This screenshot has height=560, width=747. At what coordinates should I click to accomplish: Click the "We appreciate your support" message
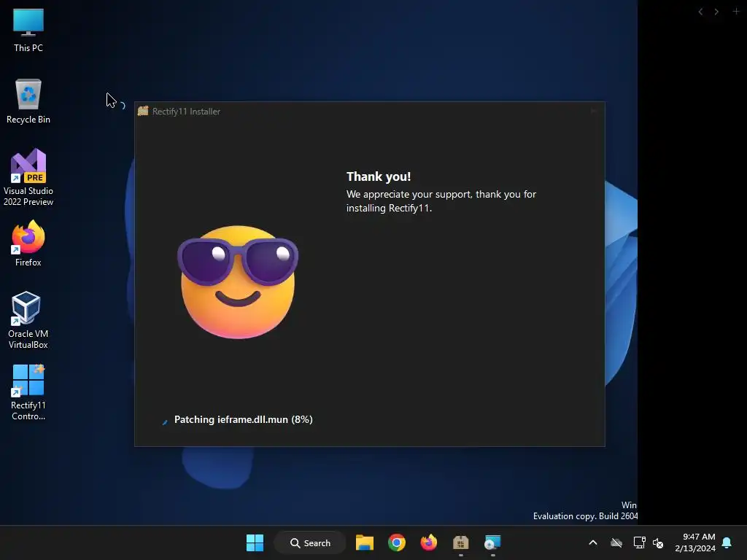pyautogui.click(x=441, y=201)
